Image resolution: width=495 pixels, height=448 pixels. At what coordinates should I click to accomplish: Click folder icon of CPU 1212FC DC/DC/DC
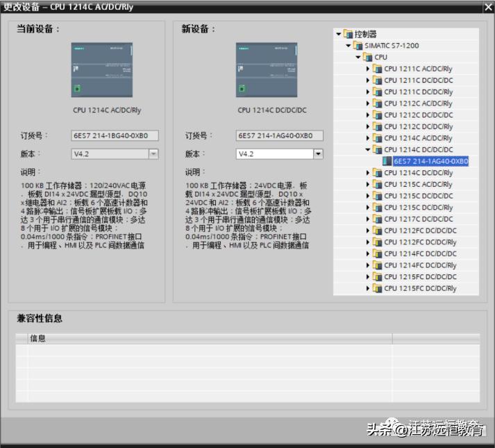[x=377, y=231]
